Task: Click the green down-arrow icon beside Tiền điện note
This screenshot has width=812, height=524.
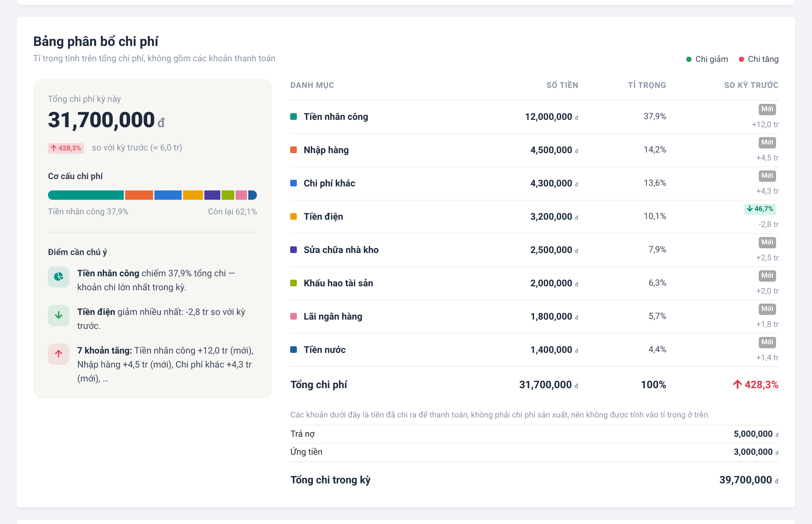Action: [x=59, y=315]
